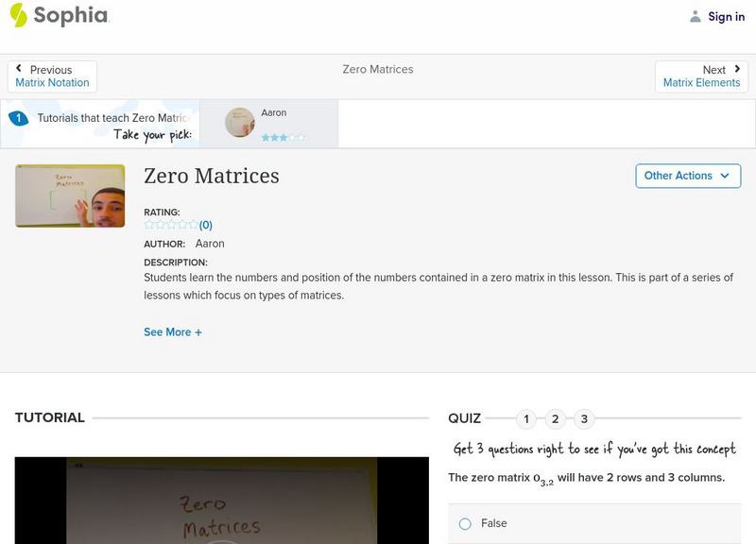The width and height of the screenshot is (756, 544).
Task: Click the right chevron on Next button
Action: click(x=737, y=67)
